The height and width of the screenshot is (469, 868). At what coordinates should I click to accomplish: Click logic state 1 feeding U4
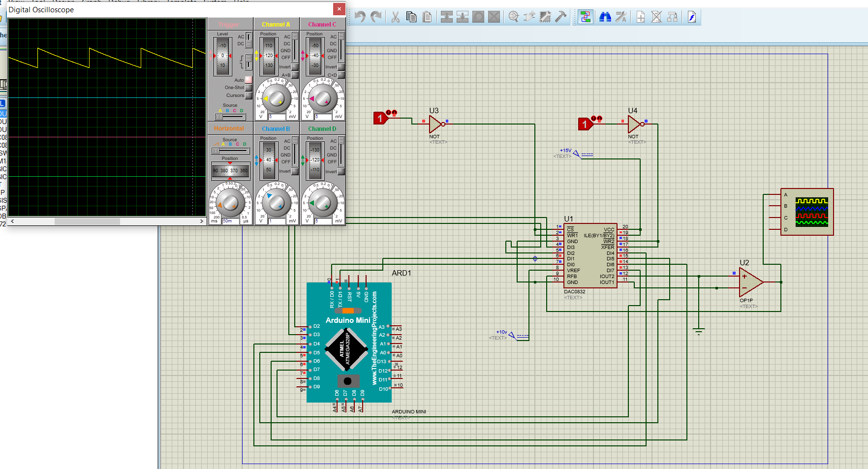pyautogui.click(x=585, y=124)
